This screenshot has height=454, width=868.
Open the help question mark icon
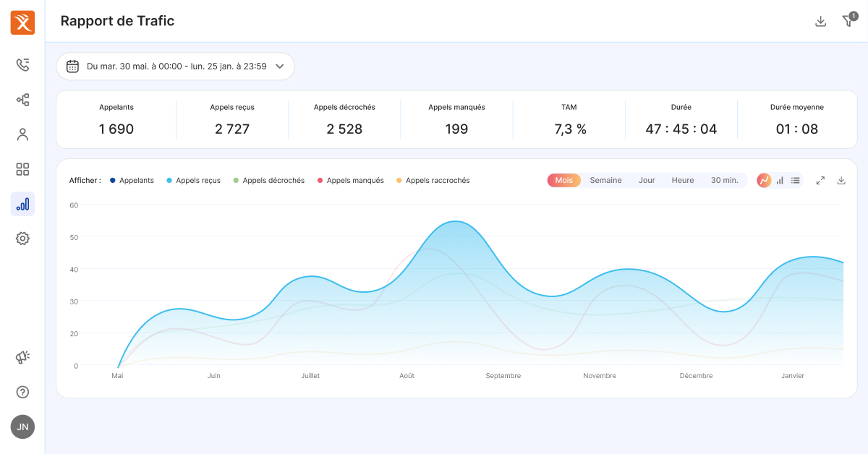[x=22, y=392]
